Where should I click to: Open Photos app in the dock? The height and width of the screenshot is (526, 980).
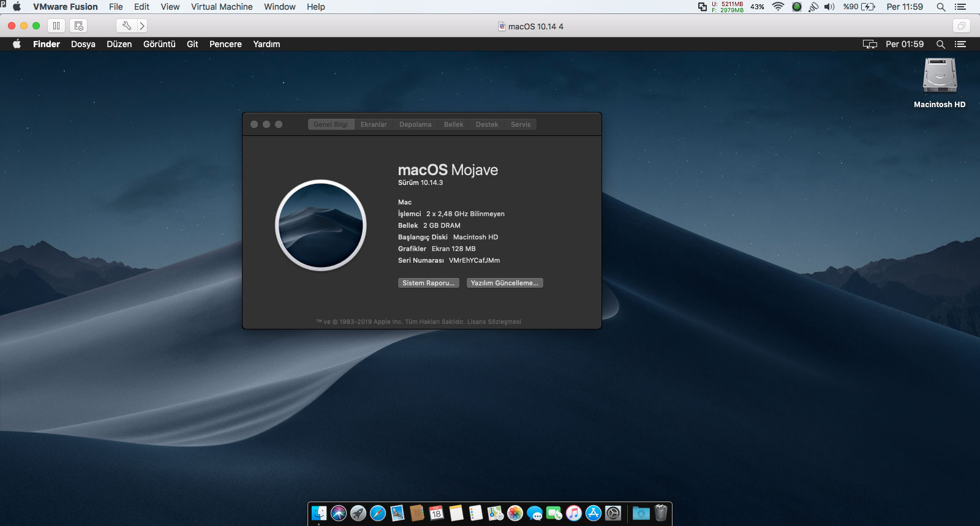pyautogui.click(x=515, y=513)
